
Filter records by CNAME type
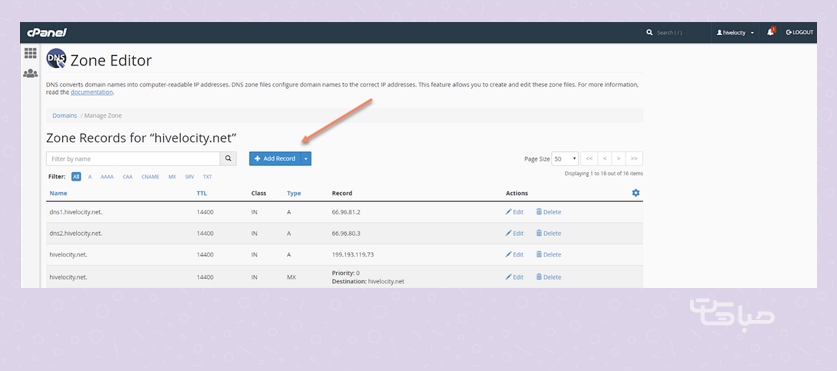coord(151,177)
